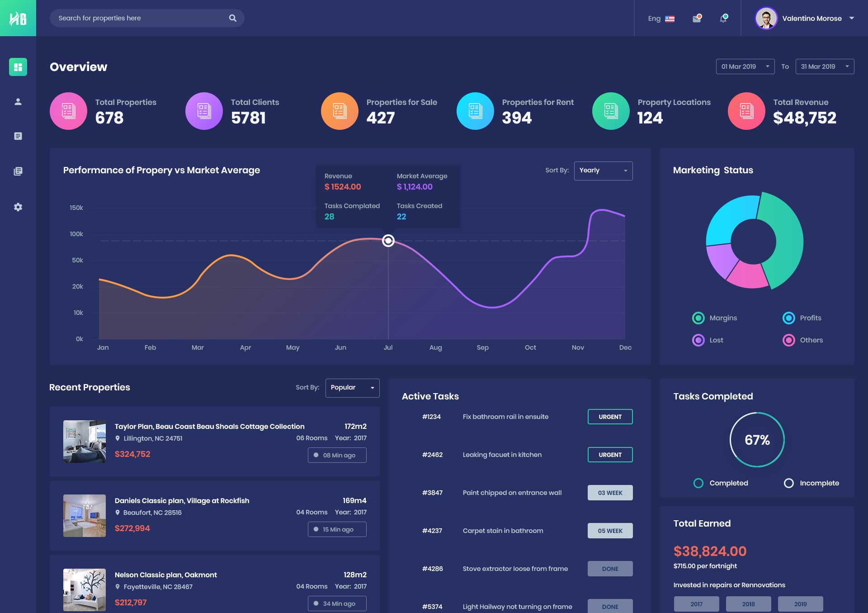Click the Total Revenue red icon
This screenshot has width=868, height=613.
746,111
